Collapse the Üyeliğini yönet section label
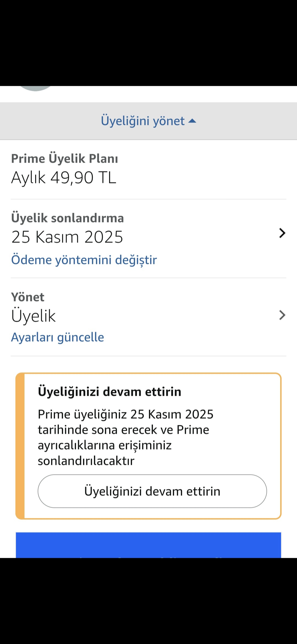 (x=143, y=121)
